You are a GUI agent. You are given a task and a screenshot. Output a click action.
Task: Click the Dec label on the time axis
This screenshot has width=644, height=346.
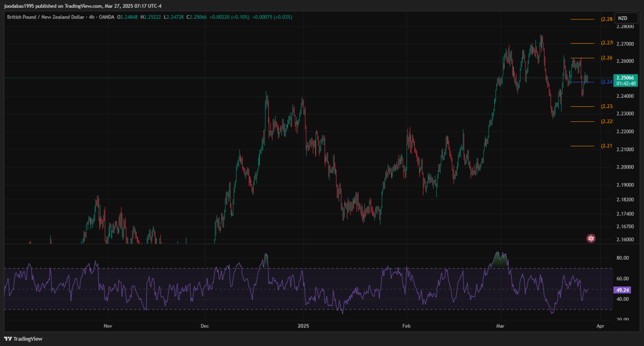[205, 326]
